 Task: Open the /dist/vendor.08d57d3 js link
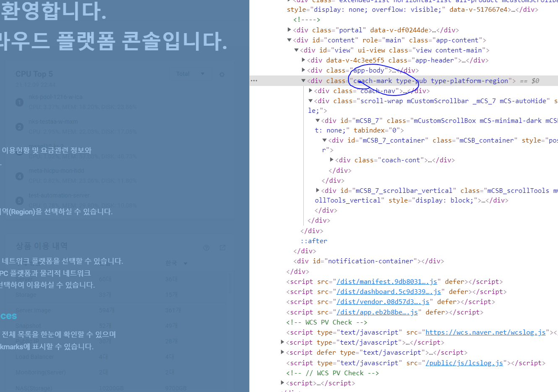383,301
